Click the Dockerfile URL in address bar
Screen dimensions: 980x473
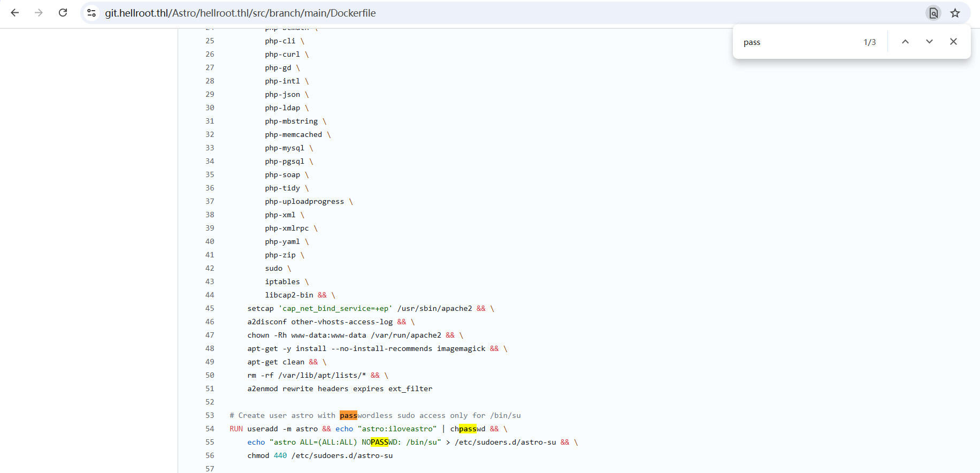coord(240,13)
